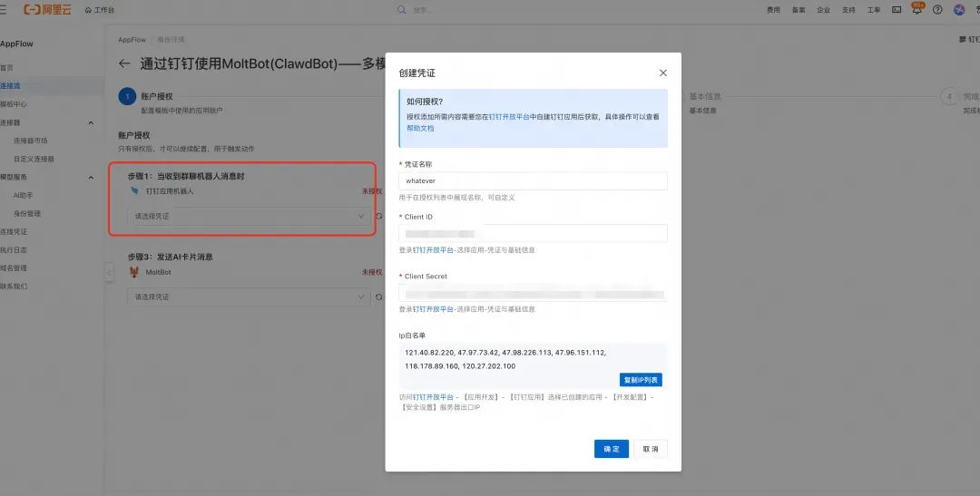Viewport: 980px width, 496px height.
Task: Click the search magnifier icon
Action: (401, 9)
